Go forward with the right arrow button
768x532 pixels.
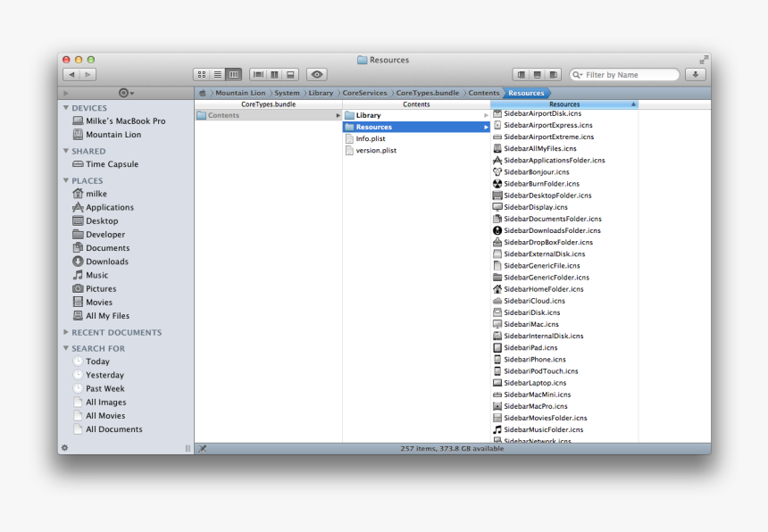pos(88,74)
